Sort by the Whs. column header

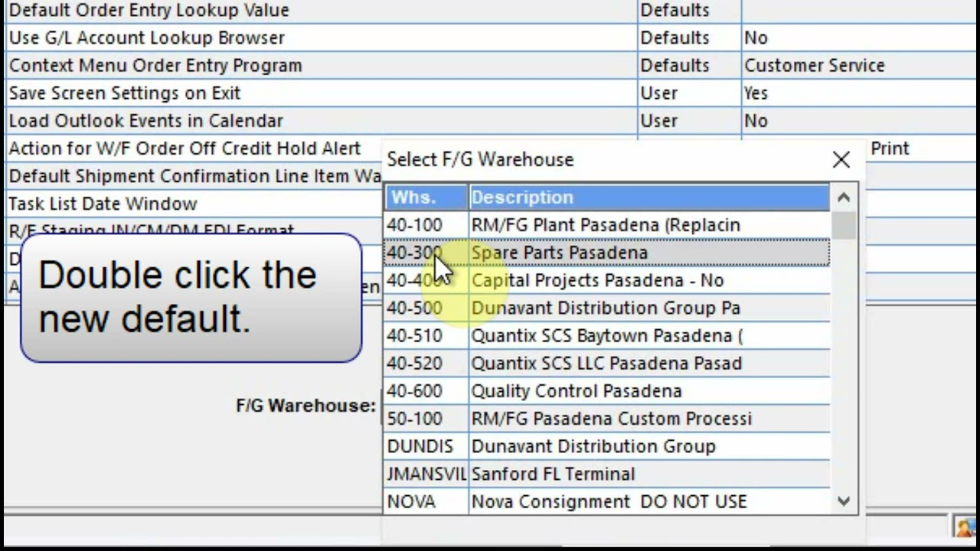tap(426, 197)
